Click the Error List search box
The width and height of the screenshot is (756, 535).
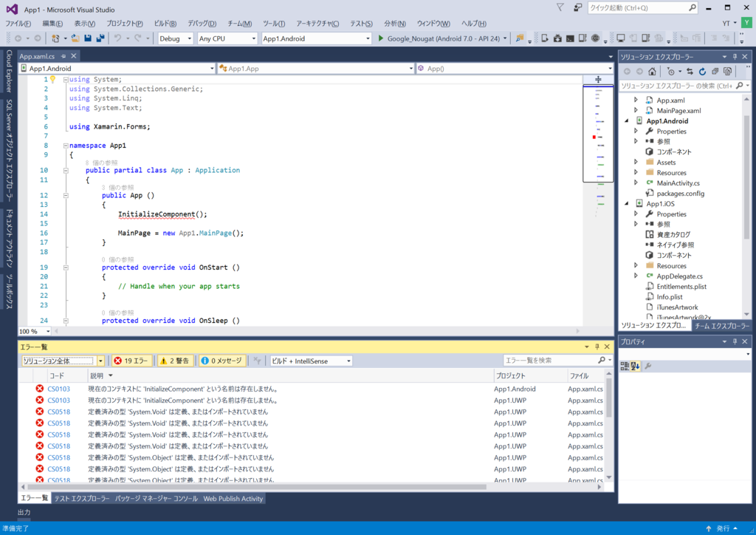558,361
